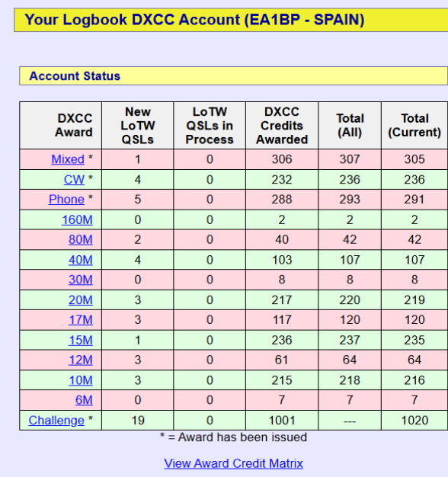Open the Mixed award link
448x477 pixels.
pyautogui.click(x=68, y=159)
